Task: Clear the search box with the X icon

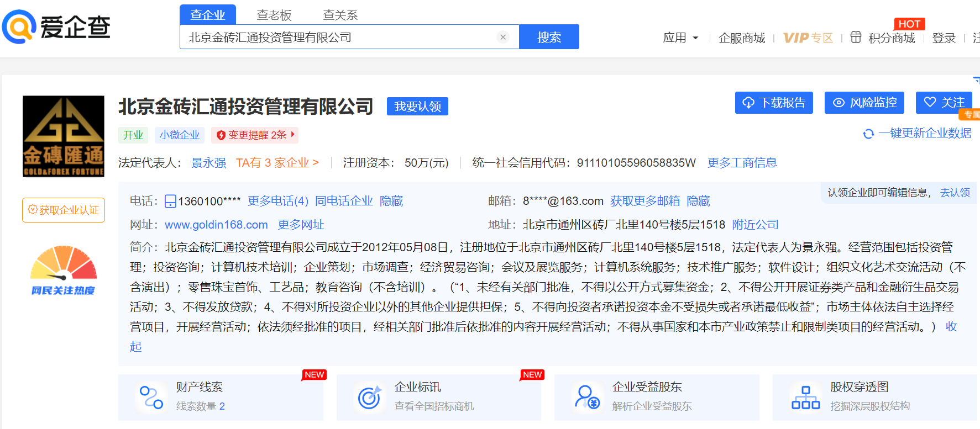Action: (x=503, y=37)
